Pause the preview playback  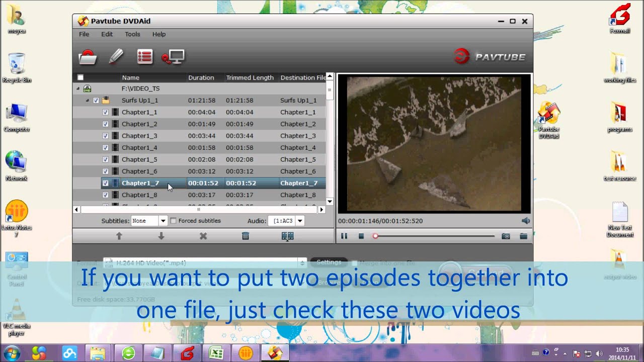[x=344, y=236]
